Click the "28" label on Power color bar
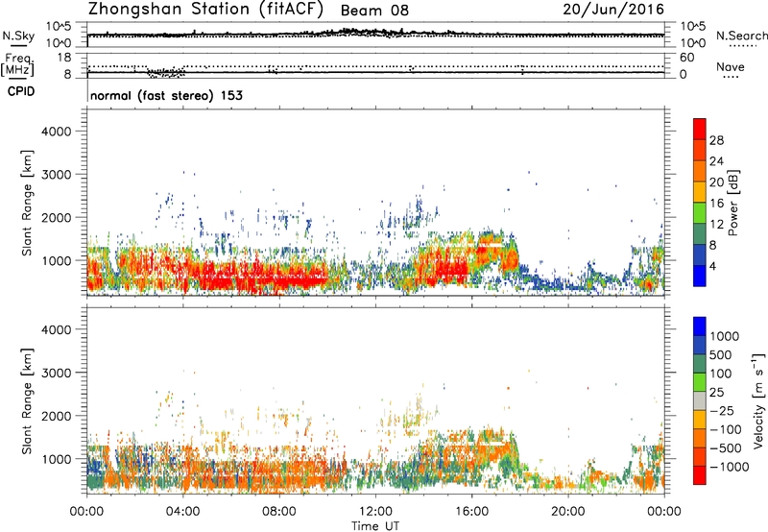The image size is (768, 532). tap(716, 140)
